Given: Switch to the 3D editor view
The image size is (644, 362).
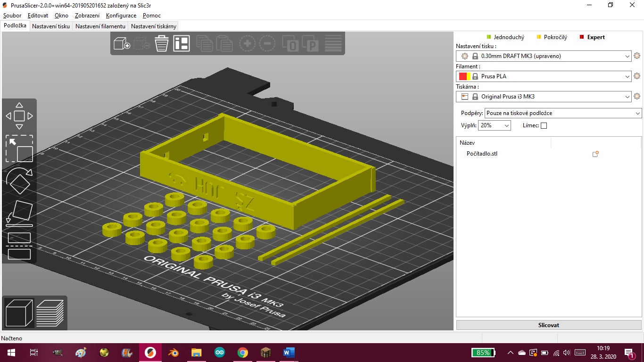Looking at the screenshot, I should click(x=19, y=313).
